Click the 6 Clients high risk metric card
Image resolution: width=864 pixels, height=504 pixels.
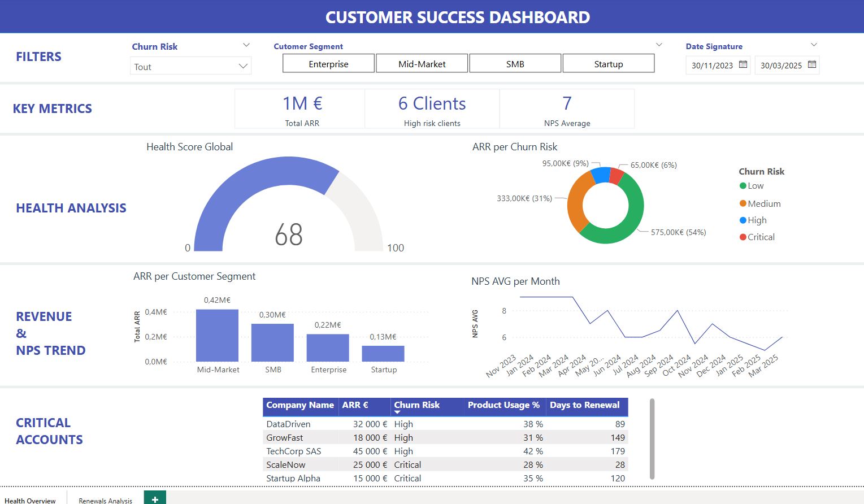431,108
